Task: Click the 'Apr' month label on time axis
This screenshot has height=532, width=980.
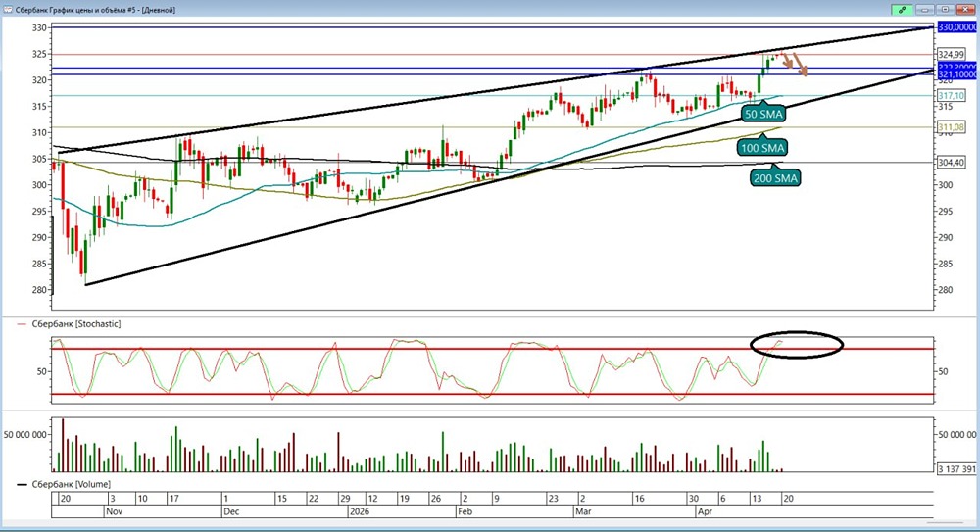Action: pos(705,511)
